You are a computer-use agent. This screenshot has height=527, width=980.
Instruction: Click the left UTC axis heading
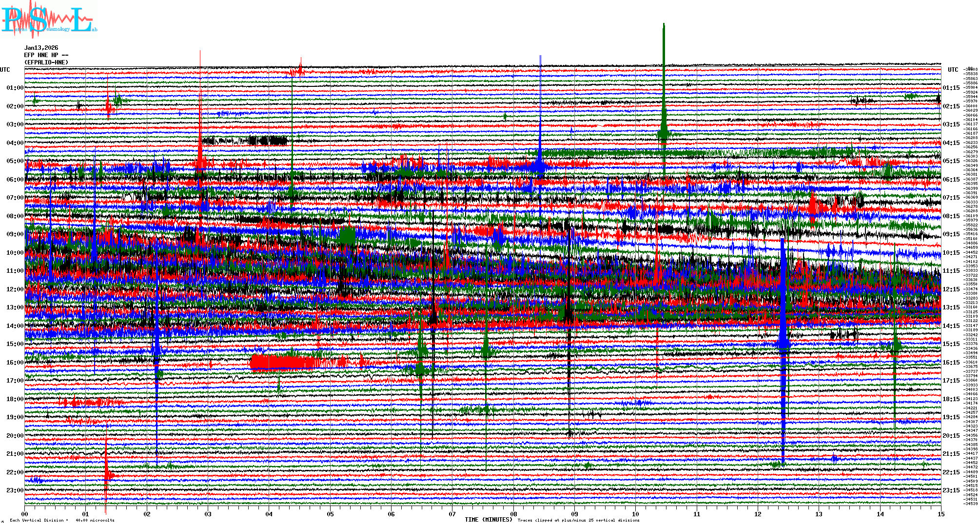pos(5,70)
